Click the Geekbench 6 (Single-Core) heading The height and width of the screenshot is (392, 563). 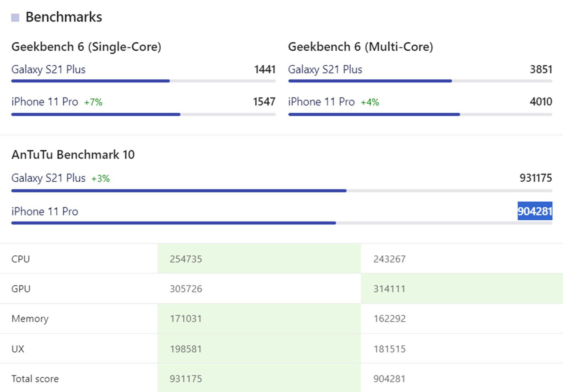click(86, 47)
